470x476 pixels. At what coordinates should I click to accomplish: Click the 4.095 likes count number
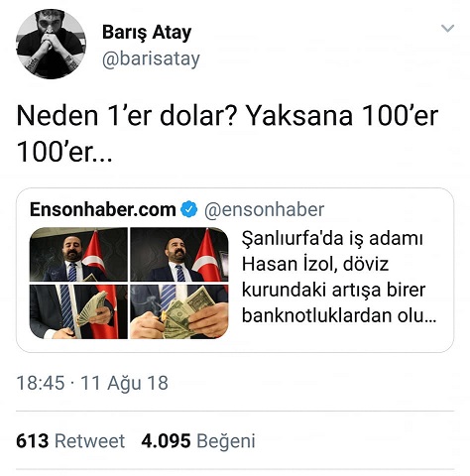click(166, 440)
